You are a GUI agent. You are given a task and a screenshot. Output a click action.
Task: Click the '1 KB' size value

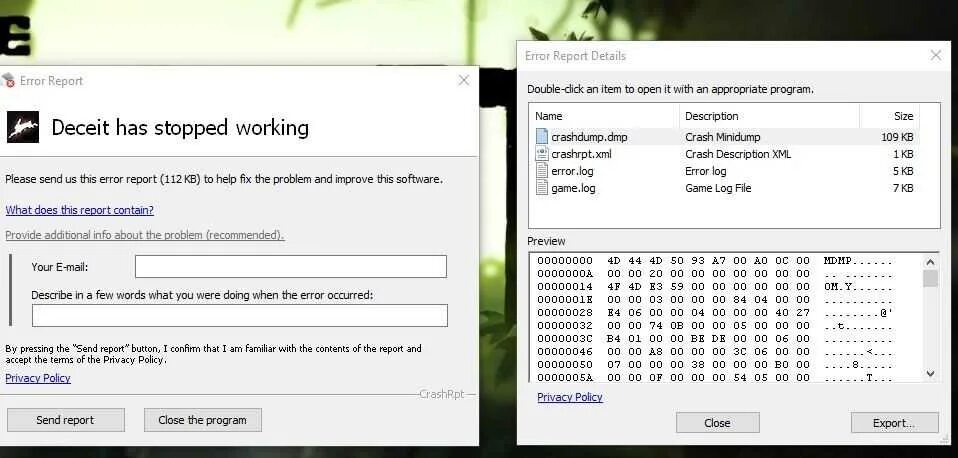point(903,154)
